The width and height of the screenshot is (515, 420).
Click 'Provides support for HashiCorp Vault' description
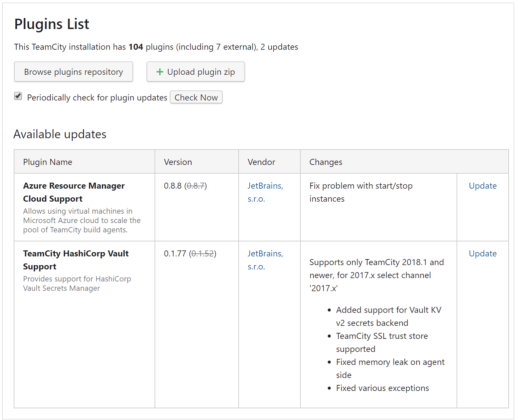(77, 283)
